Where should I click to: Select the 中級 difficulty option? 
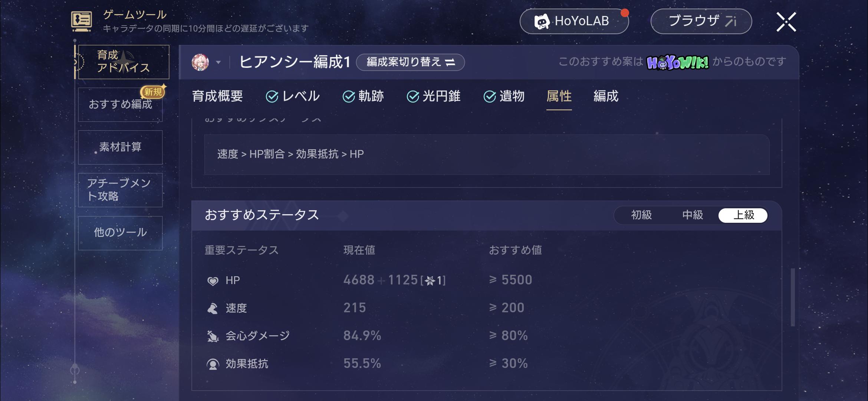tap(693, 215)
